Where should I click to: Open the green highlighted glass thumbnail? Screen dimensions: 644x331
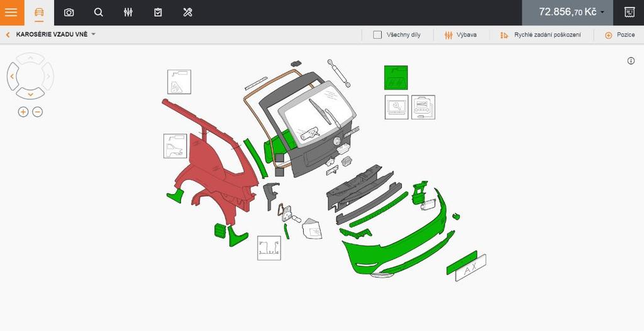[396, 77]
